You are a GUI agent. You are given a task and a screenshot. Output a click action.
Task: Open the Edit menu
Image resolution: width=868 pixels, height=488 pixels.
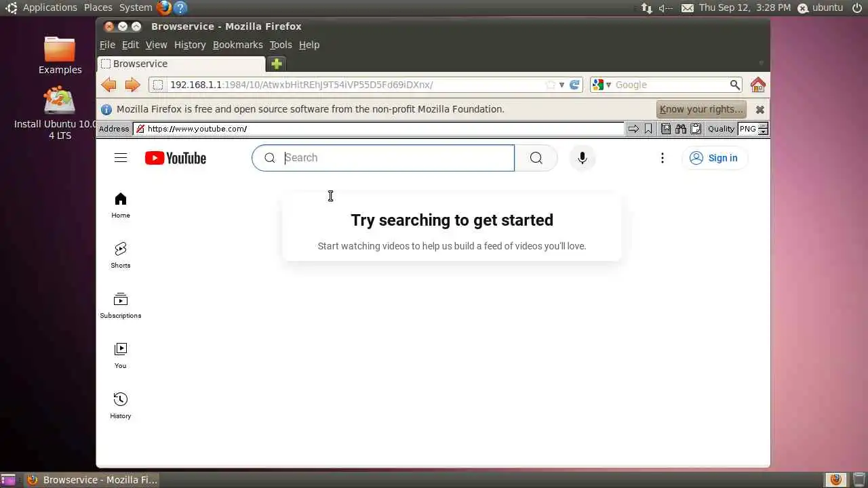pos(130,45)
